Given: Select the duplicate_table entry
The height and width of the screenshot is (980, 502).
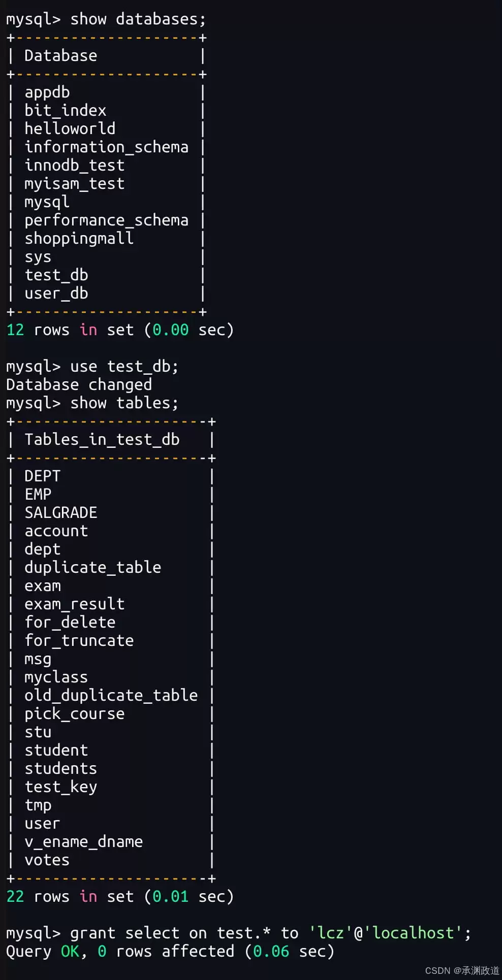Looking at the screenshot, I should (x=93, y=568).
